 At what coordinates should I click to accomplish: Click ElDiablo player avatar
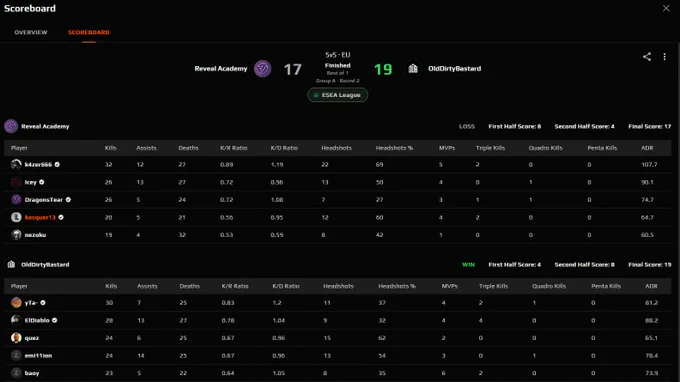pos(16,320)
